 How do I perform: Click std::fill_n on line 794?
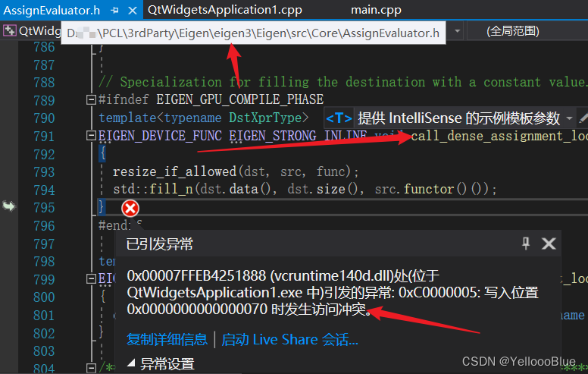[153, 188]
